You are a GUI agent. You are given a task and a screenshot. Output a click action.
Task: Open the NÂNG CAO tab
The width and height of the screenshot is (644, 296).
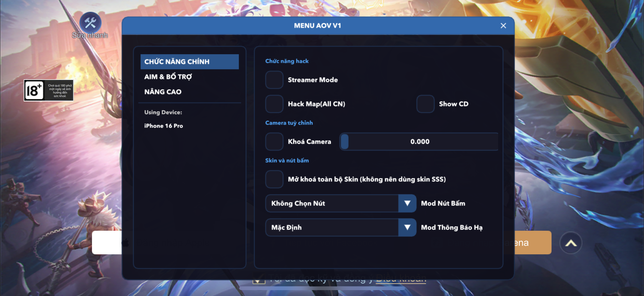pos(163,92)
